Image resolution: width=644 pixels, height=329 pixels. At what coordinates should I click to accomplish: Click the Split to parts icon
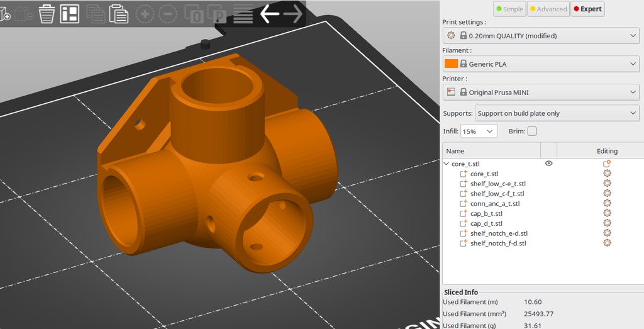[217, 14]
